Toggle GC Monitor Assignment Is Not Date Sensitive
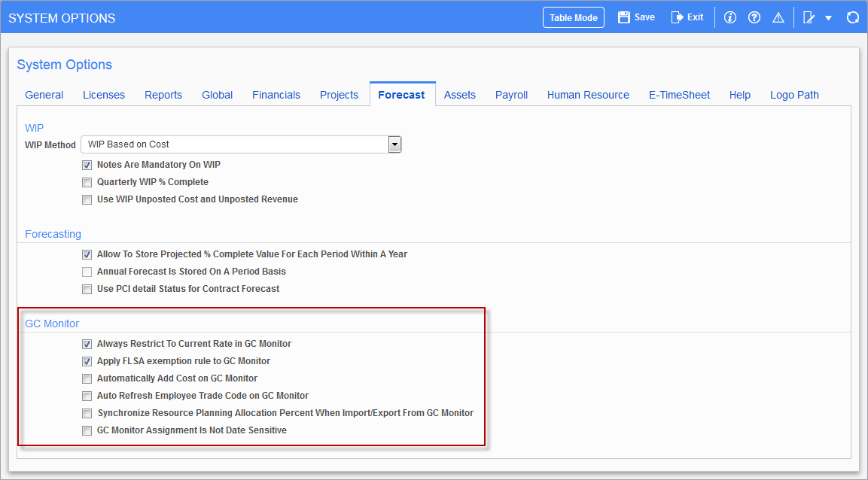Screen dimensions: 868x480 click(x=87, y=430)
